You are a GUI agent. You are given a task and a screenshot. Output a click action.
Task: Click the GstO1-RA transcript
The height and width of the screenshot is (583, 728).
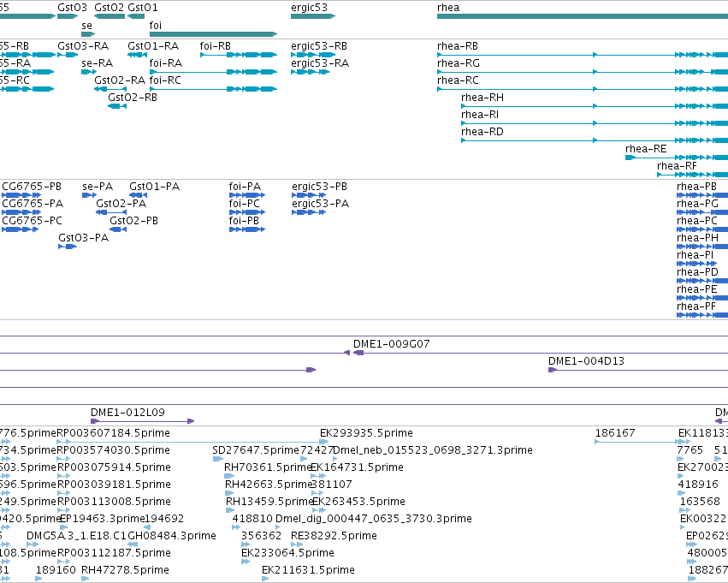[x=138, y=55]
